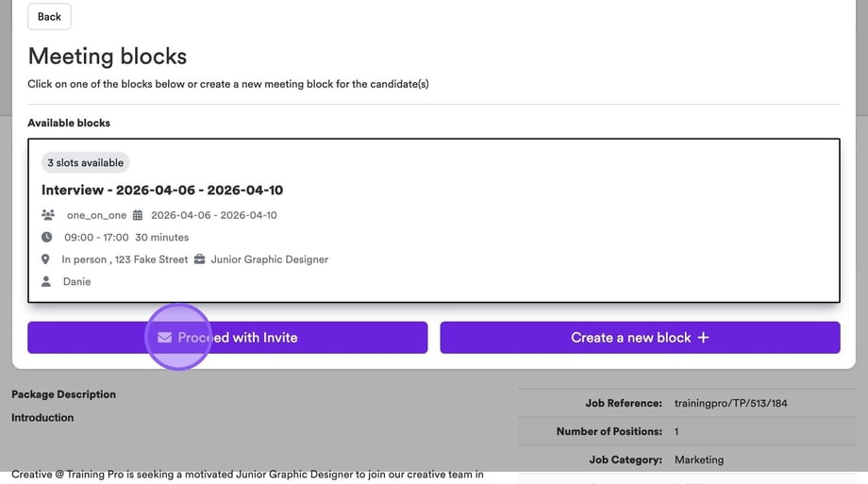Click the 30 minutes duration text
The image size is (868, 484).
[x=161, y=237]
